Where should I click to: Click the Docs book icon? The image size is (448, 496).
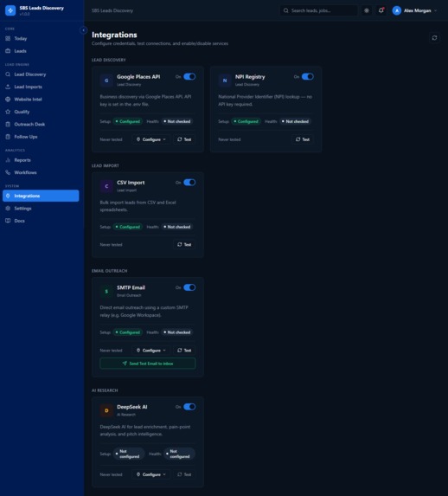8,221
